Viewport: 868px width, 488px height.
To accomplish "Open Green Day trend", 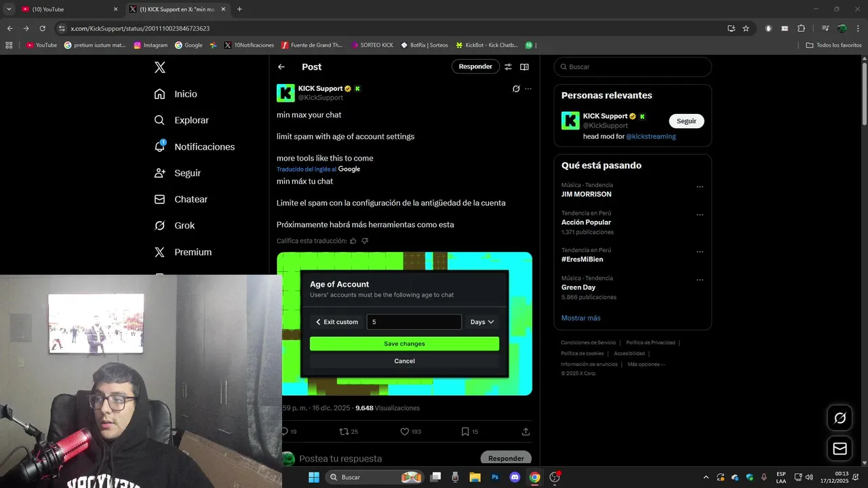I will [x=578, y=287].
